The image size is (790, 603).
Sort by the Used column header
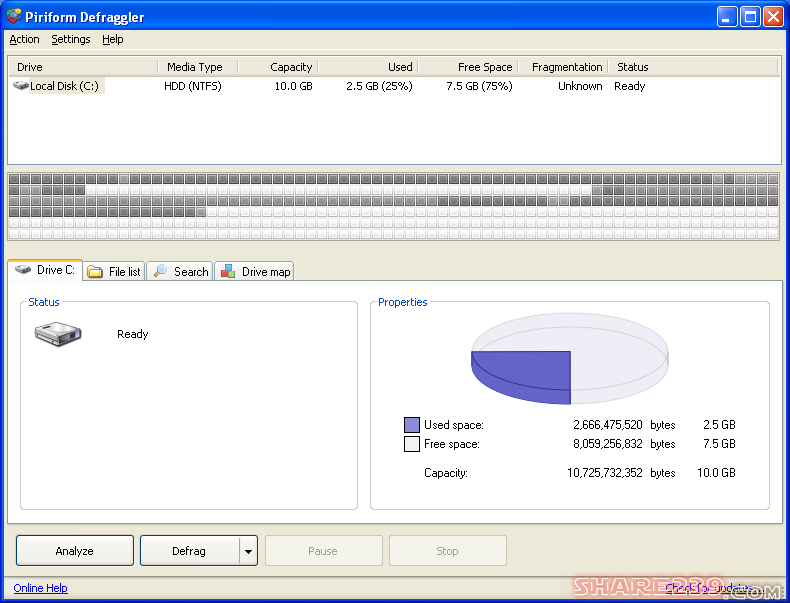[368, 67]
